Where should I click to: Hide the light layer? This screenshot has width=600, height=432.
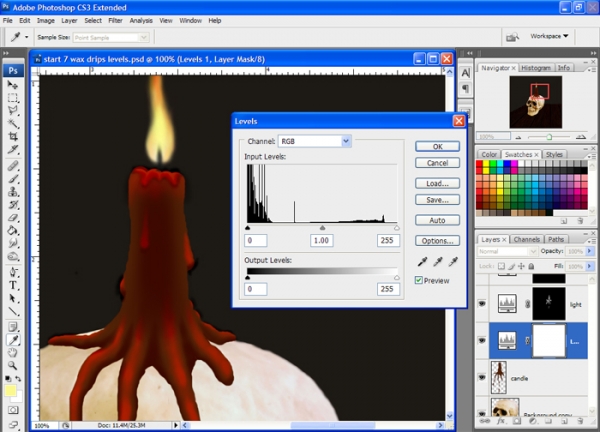[482, 304]
